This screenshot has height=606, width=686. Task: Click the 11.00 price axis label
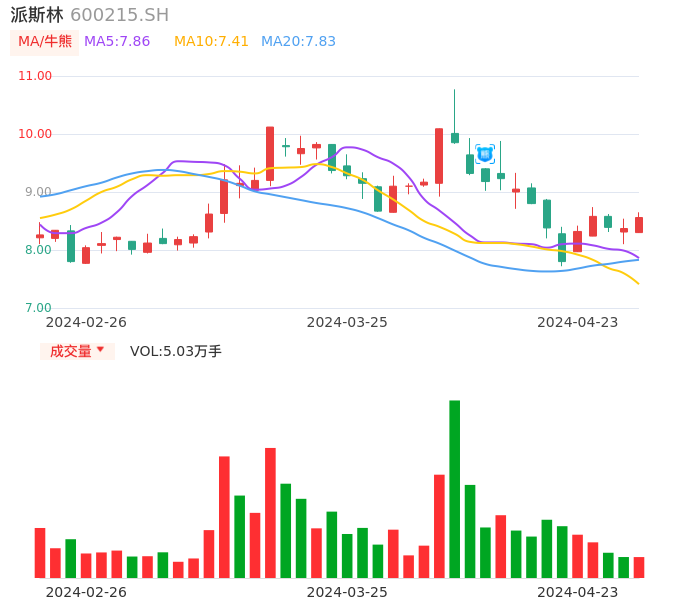point(35,76)
